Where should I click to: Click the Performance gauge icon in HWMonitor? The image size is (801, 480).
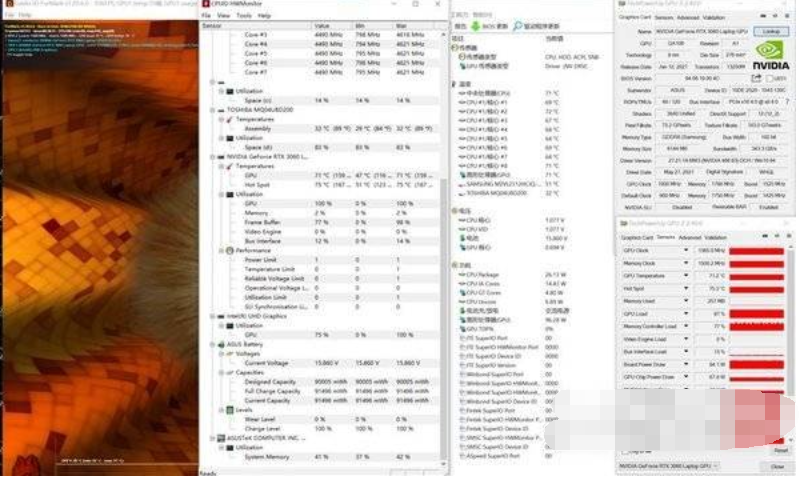(230, 250)
